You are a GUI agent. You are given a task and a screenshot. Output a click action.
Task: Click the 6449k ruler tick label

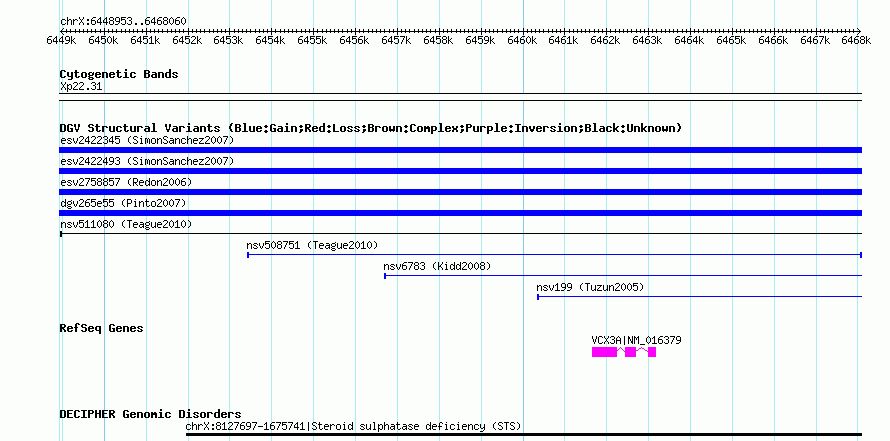[61, 40]
